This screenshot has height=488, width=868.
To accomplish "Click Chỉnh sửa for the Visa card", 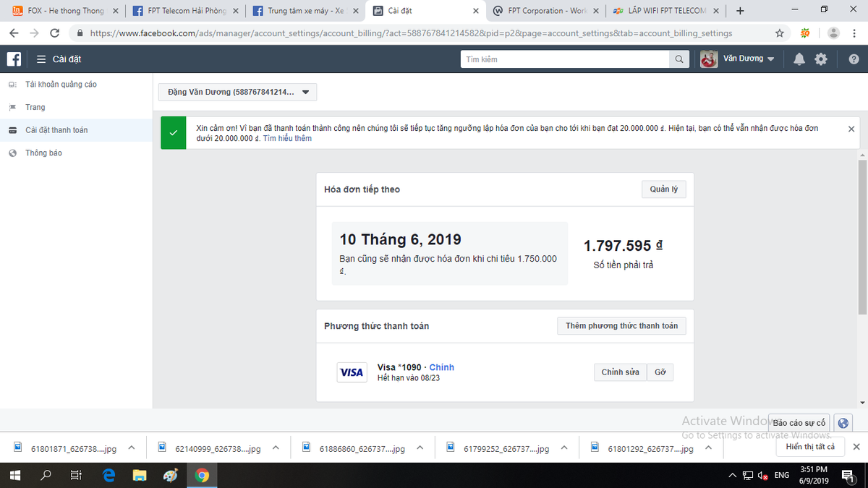I will click(620, 372).
